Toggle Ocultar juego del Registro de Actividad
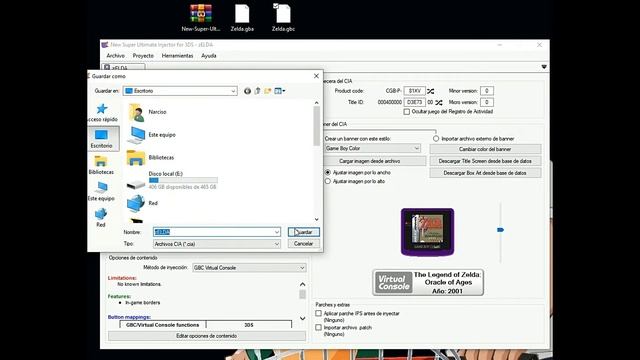Image resolution: width=640 pixels, height=360 pixels. pyautogui.click(x=407, y=112)
